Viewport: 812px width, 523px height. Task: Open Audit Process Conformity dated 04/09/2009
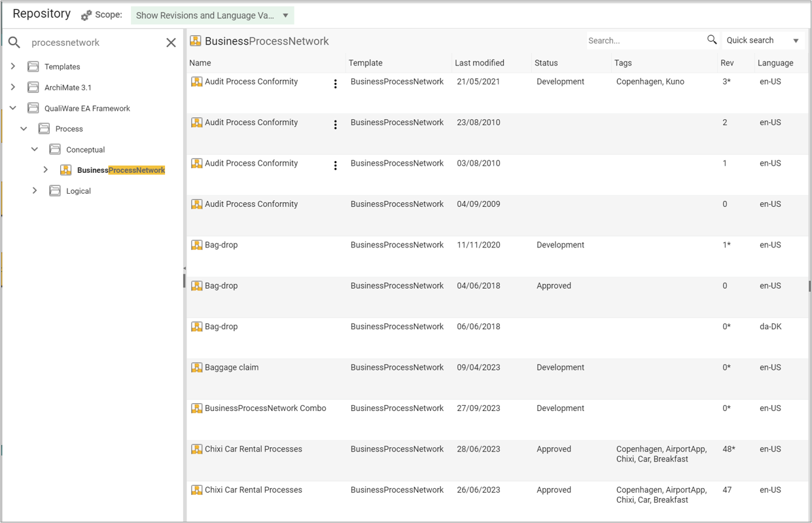coord(251,204)
